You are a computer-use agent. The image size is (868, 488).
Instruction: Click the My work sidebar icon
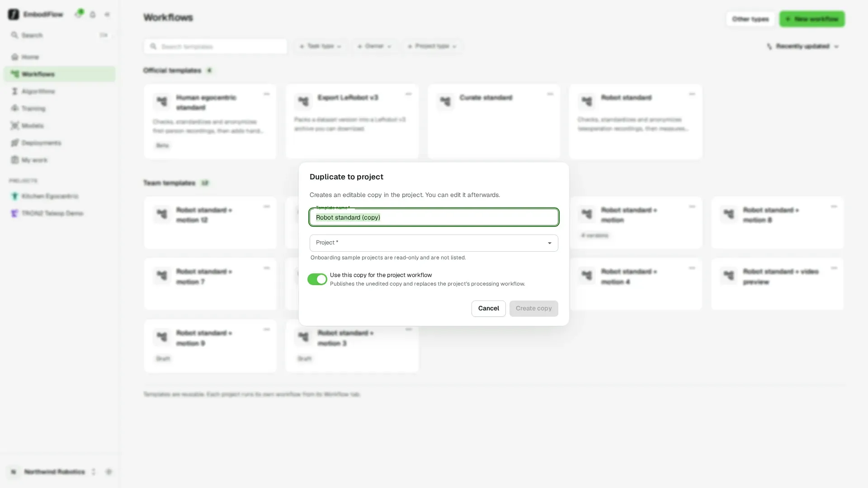pyautogui.click(x=15, y=160)
